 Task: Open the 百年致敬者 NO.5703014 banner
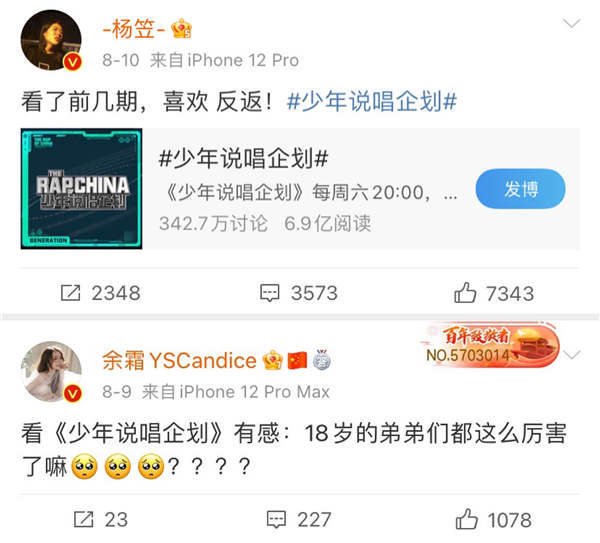490,346
